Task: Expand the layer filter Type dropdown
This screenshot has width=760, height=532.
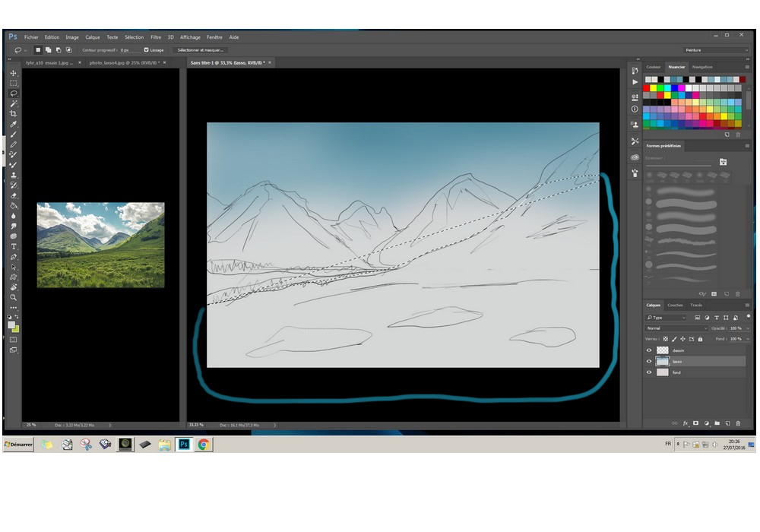Action: (667, 317)
